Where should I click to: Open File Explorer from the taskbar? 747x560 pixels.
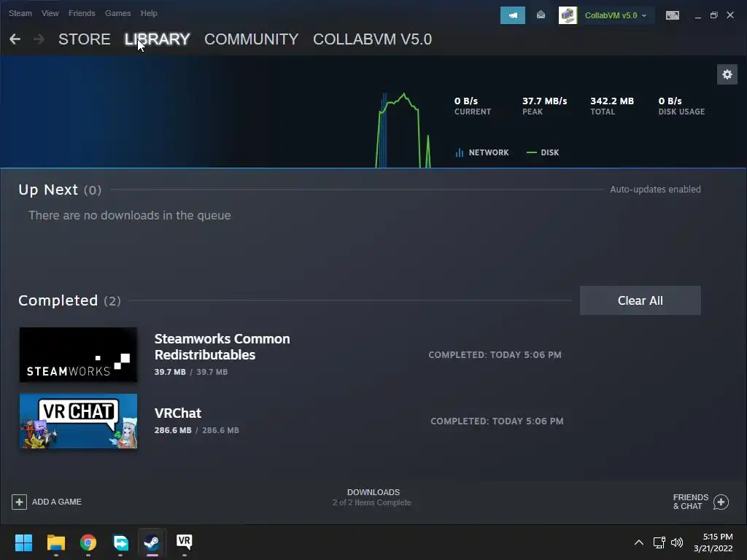tap(55, 542)
